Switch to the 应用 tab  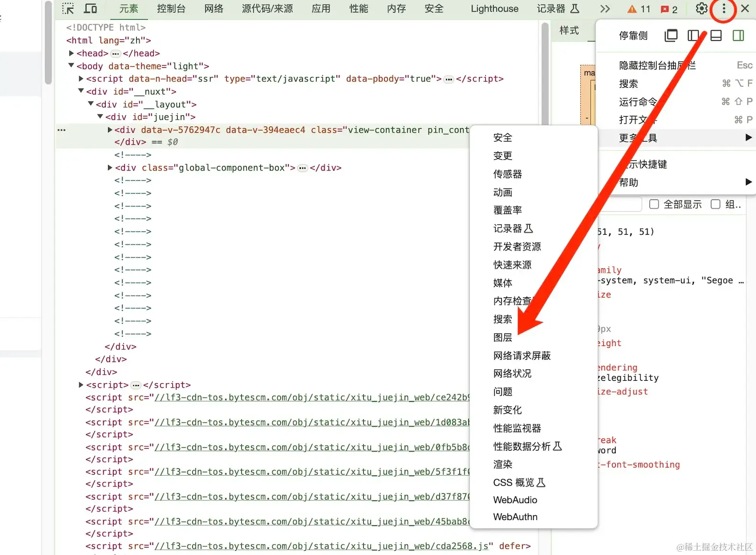click(x=321, y=9)
